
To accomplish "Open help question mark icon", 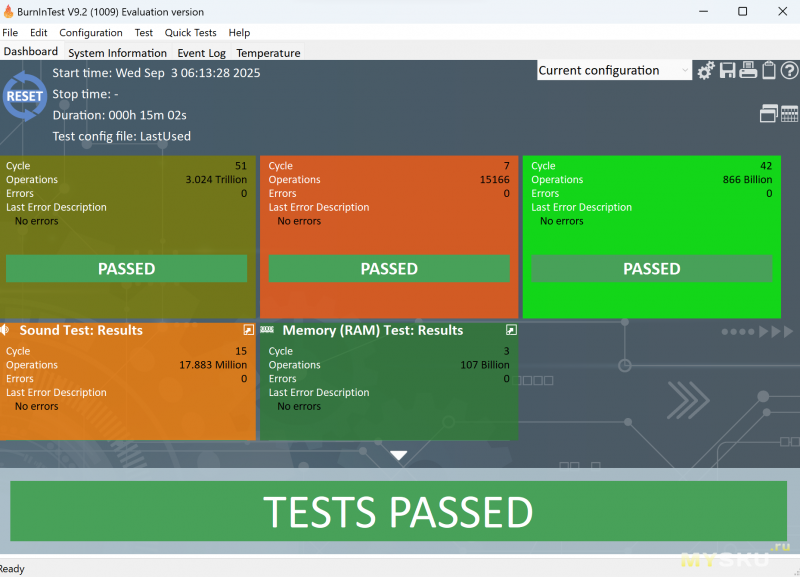I will point(789,70).
